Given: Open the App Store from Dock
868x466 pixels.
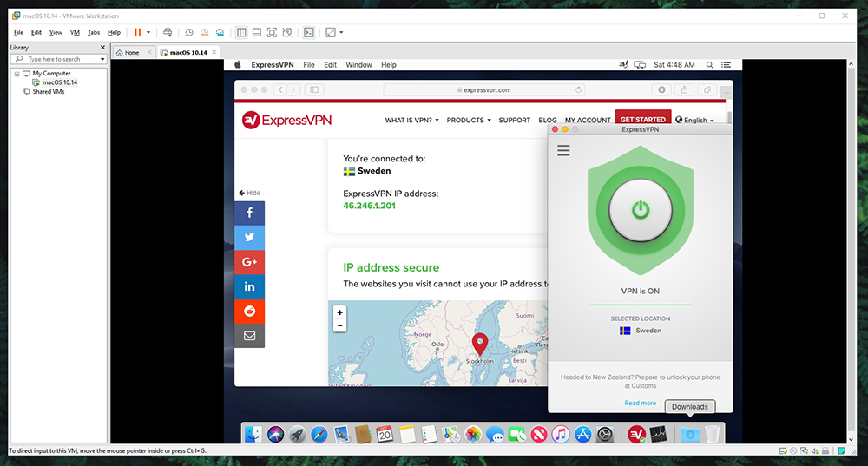Looking at the screenshot, I should point(583,435).
